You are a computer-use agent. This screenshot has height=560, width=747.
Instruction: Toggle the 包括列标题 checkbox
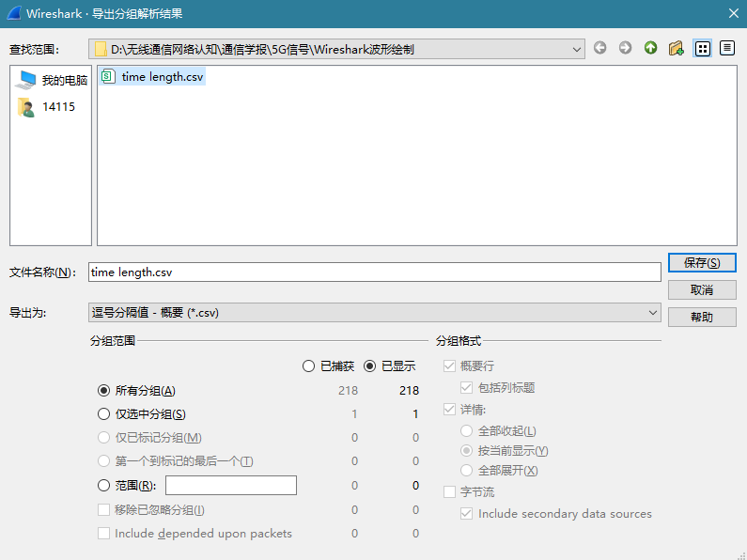pos(466,388)
